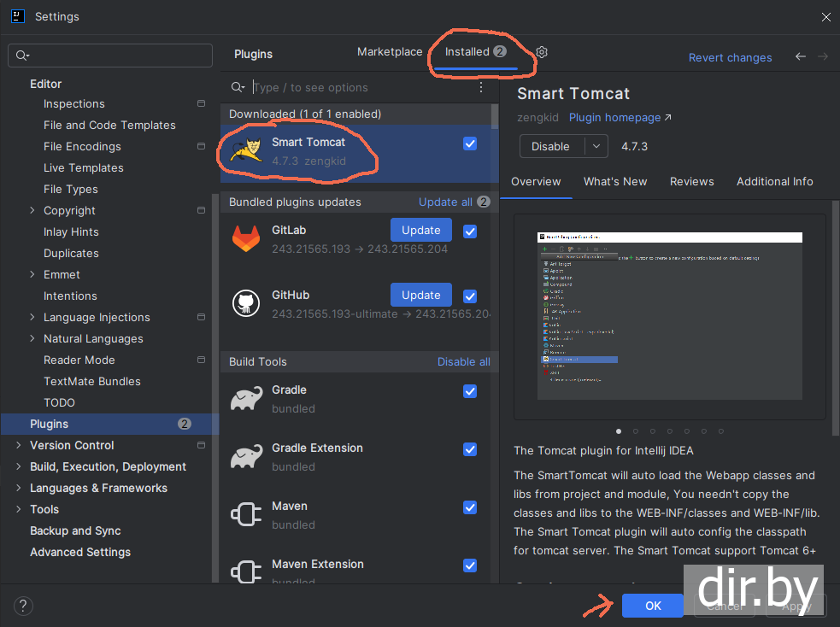Click Update for the GitHub plugin
The height and width of the screenshot is (627, 840).
coord(421,295)
